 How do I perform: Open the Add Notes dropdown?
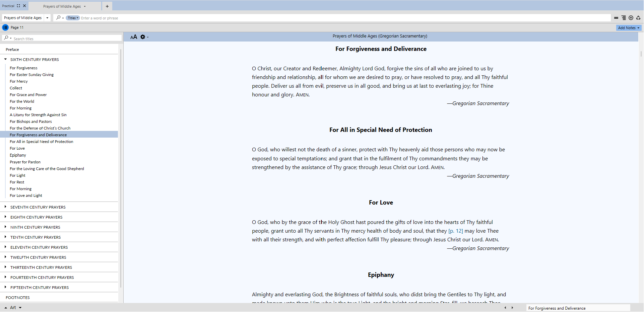click(x=629, y=28)
